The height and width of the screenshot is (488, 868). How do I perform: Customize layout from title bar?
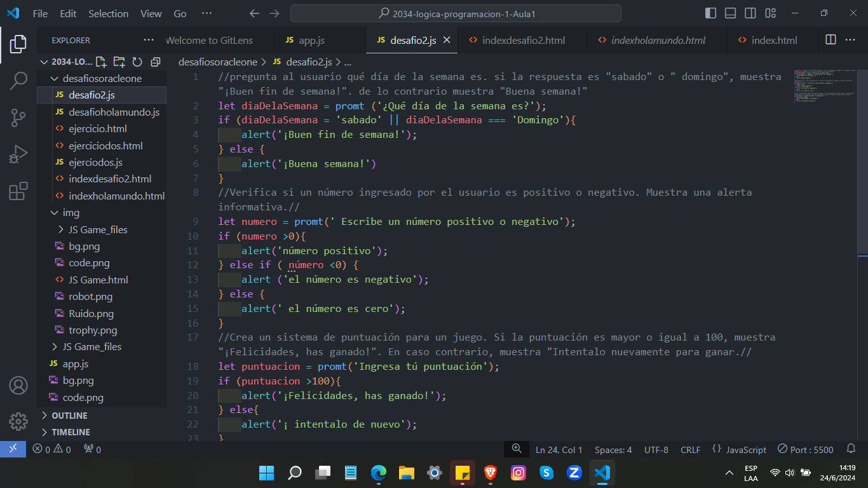[x=770, y=13]
